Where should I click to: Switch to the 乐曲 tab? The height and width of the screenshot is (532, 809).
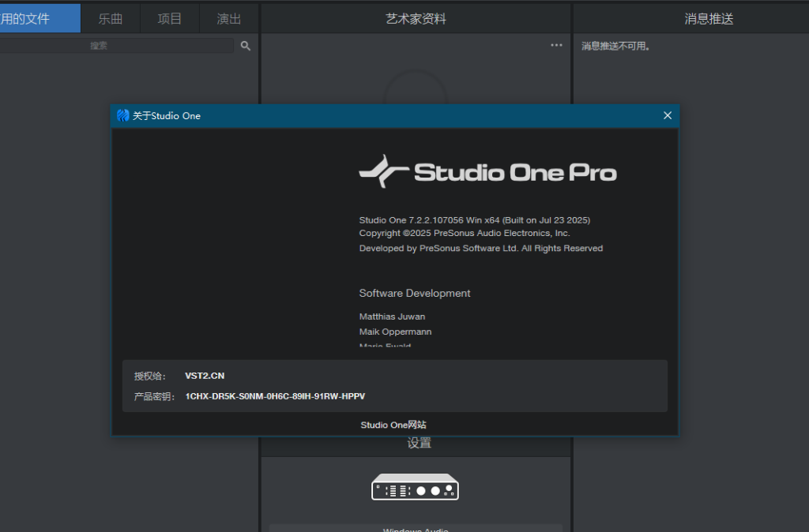click(x=111, y=18)
